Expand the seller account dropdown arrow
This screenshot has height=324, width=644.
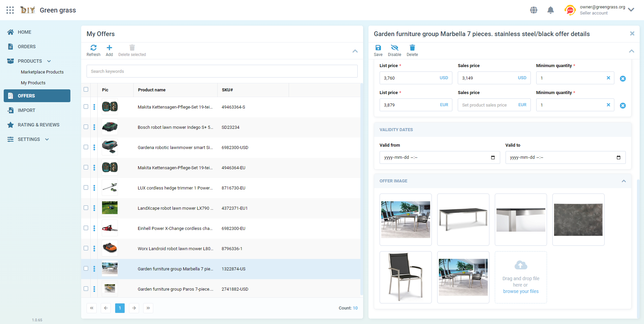tap(631, 10)
